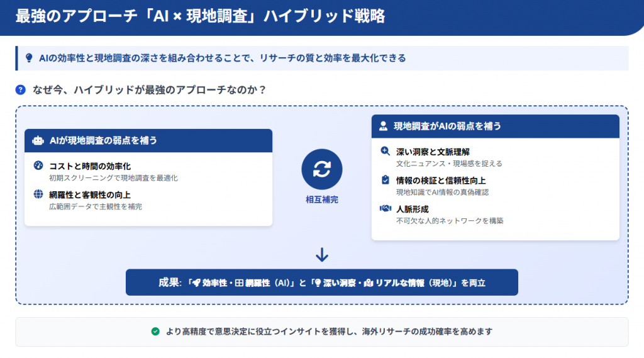Click the map pin icon before リアルな情報
644x358 pixels.
click(369, 282)
